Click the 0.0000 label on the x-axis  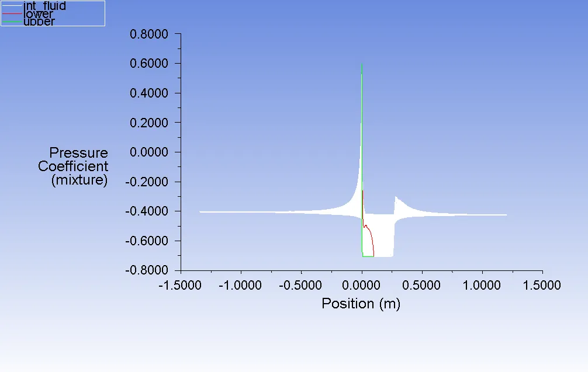click(x=362, y=286)
